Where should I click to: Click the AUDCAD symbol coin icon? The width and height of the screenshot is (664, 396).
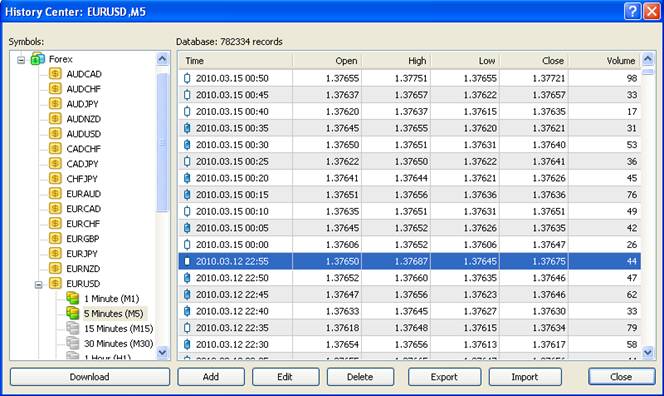55,74
